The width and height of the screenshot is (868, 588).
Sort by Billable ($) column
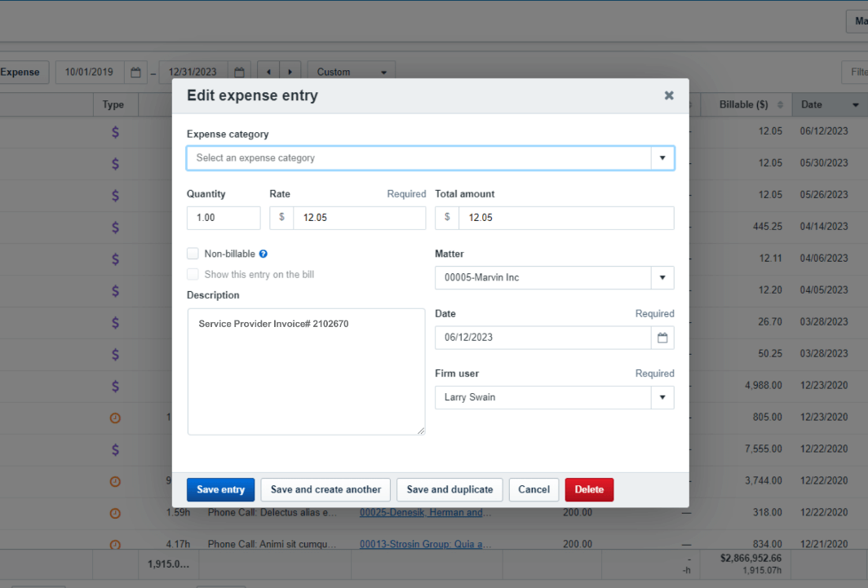tap(746, 104)
